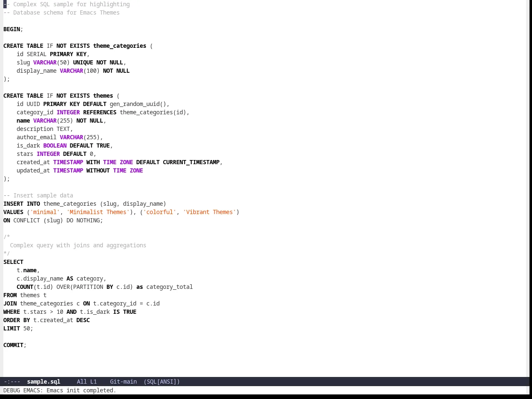
Task: Click the Git-main version control indicator
Action: (123, 382)
